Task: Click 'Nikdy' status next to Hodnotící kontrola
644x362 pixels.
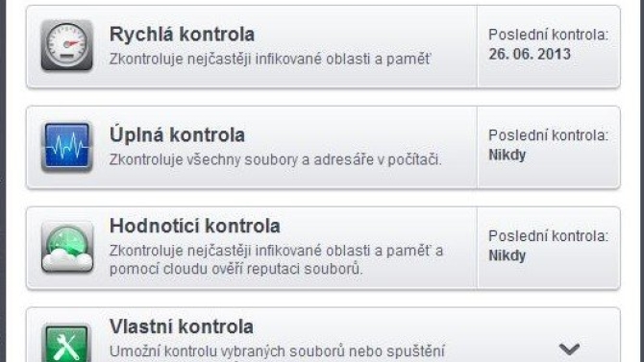Action: 507,255
